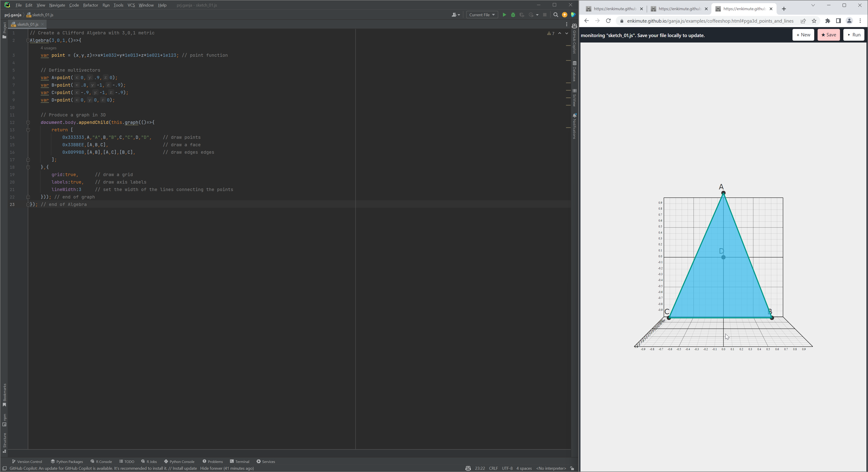Viewport: 868px width, 472px height.
Task: Open Search Everywhere magnifier icon
Action: (556, 15)
